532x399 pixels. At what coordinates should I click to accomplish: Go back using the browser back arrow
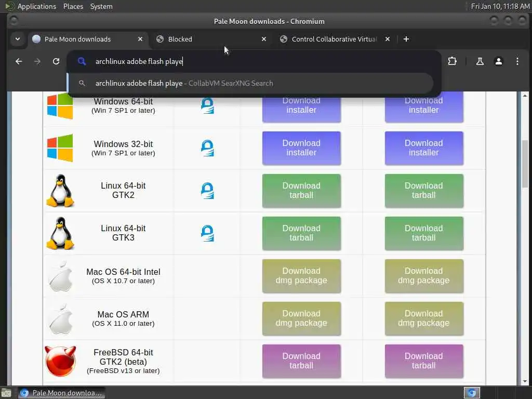(x=19, y=61)
